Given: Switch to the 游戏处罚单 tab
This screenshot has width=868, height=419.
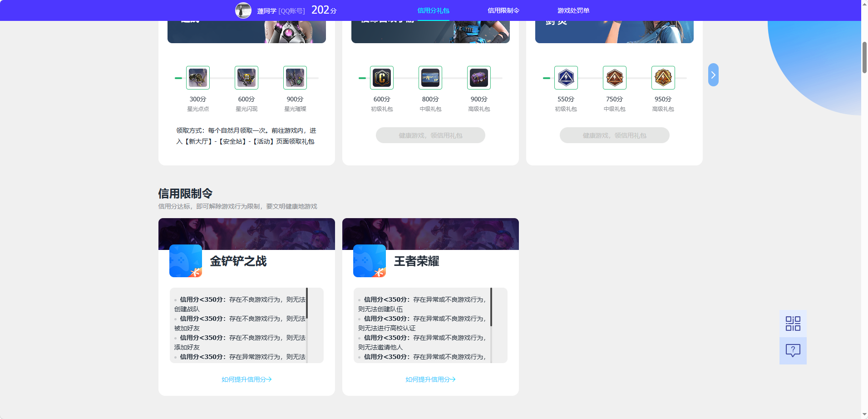Looking at the screenshot, I should coord(573,10).
